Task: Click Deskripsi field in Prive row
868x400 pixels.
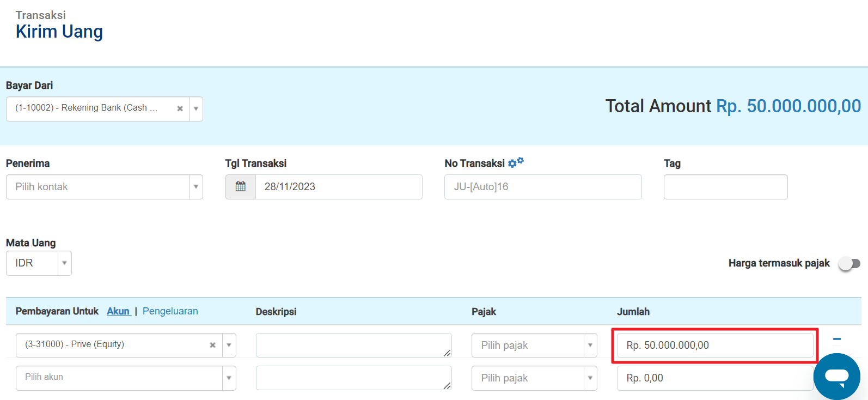Action: (x=354, y=346)
